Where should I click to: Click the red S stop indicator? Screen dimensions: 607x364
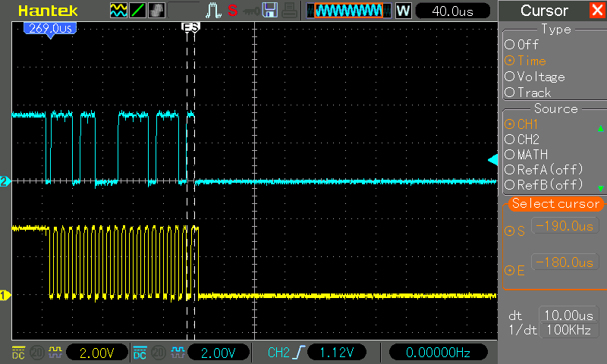233,11
